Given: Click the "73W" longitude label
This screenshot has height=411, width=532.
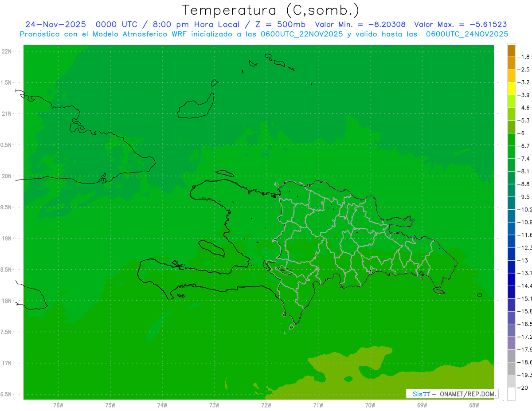Looking at the screenshot, I should click(x=214, y=405).
